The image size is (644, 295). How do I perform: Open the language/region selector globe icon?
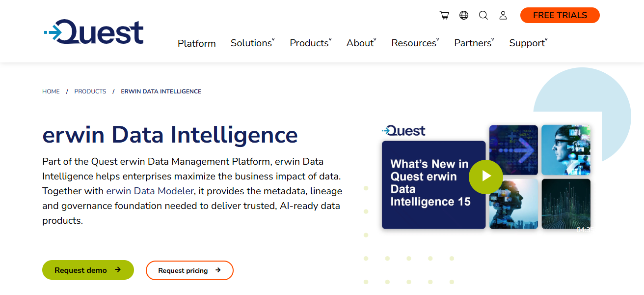[464, 15]
